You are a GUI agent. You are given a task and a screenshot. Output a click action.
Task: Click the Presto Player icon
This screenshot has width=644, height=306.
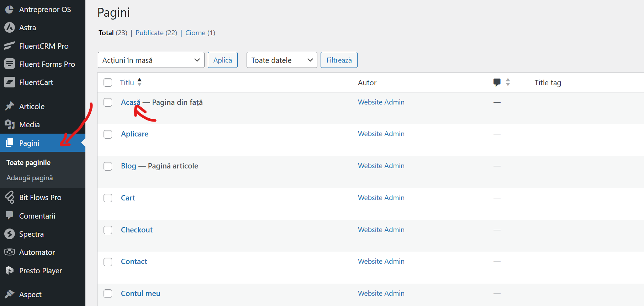[x=10, y=271]
